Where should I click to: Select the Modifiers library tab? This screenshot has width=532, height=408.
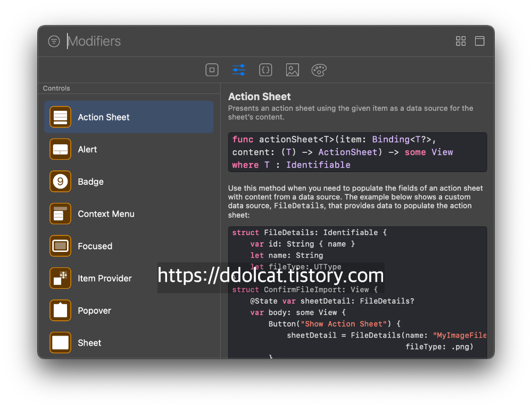[x=239, y=70]
